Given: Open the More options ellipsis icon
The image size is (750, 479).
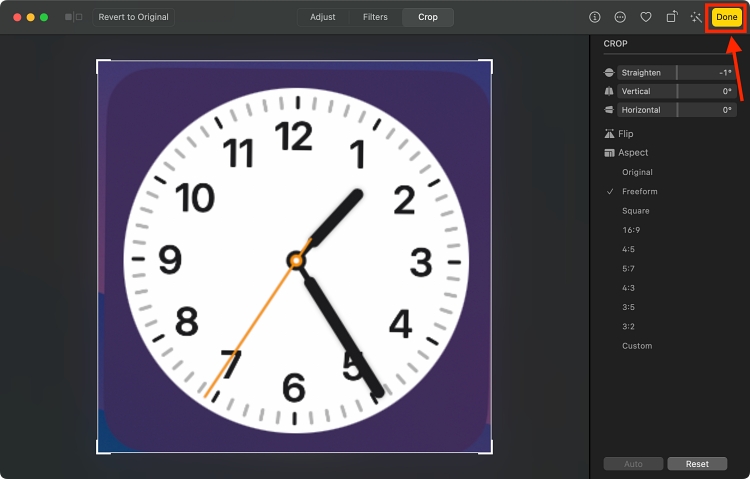Looking at the screenshot, I should point(620,17).
